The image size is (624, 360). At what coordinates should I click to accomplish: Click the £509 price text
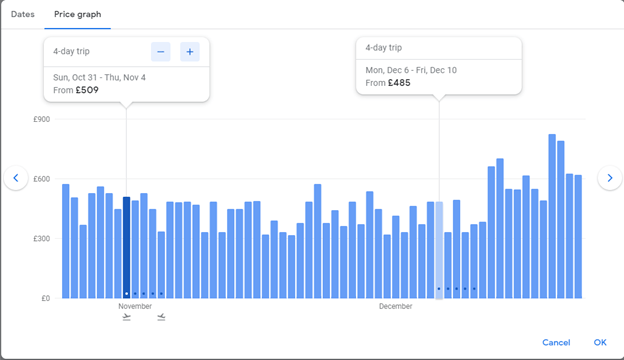pyautogui.click(x=87, y=90)
